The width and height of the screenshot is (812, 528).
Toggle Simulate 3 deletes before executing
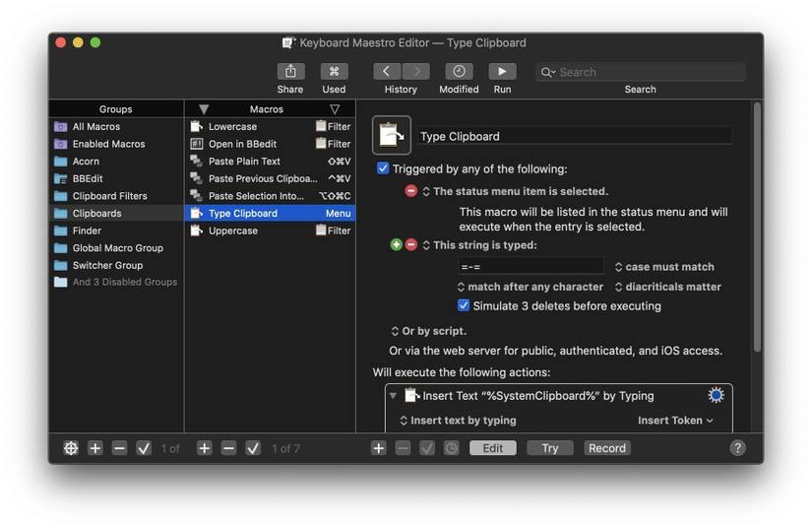464,305
